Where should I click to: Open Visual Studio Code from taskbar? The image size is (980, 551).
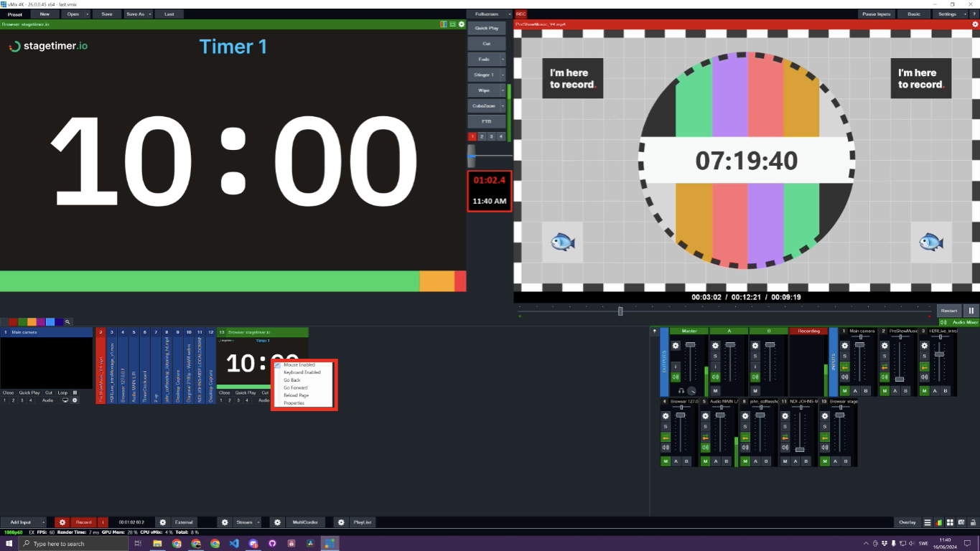[234, 544]
